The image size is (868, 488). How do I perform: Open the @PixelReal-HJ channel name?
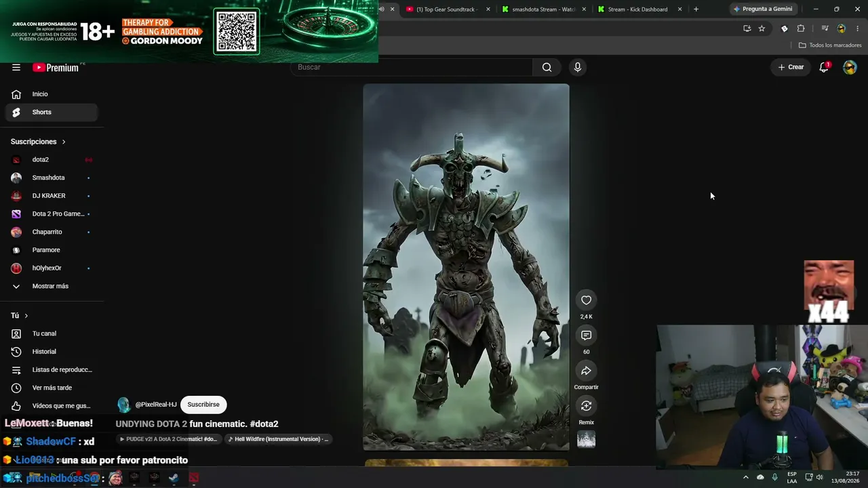156,405
